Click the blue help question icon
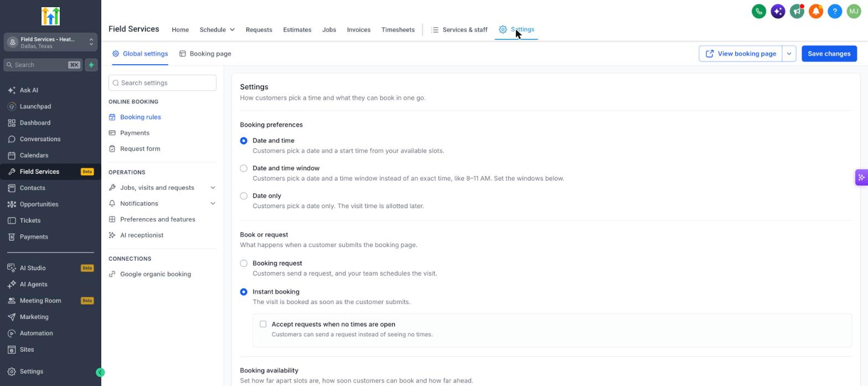The image size is (868, 386). (835, 11)
